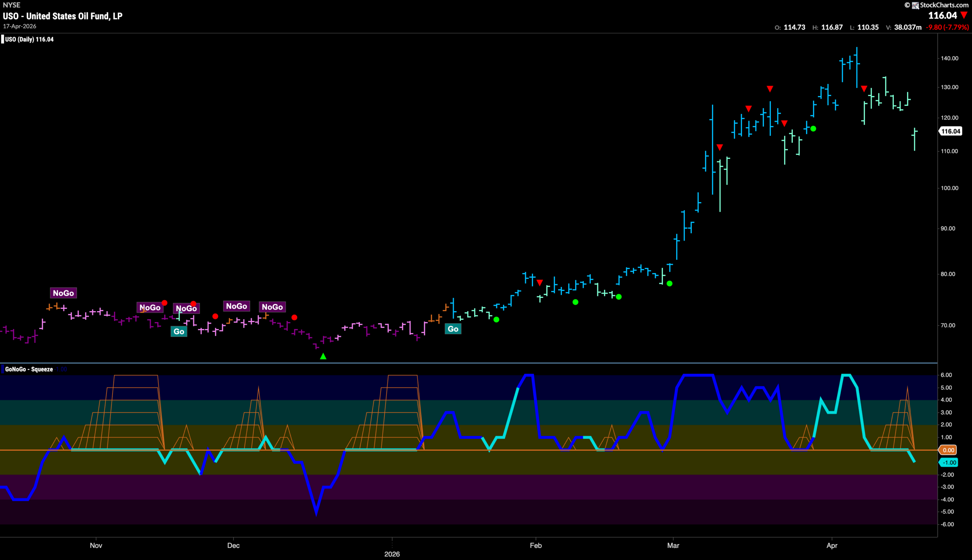
Task: Select the 116.04 price tag on price axis
Action: pos(950,131)
